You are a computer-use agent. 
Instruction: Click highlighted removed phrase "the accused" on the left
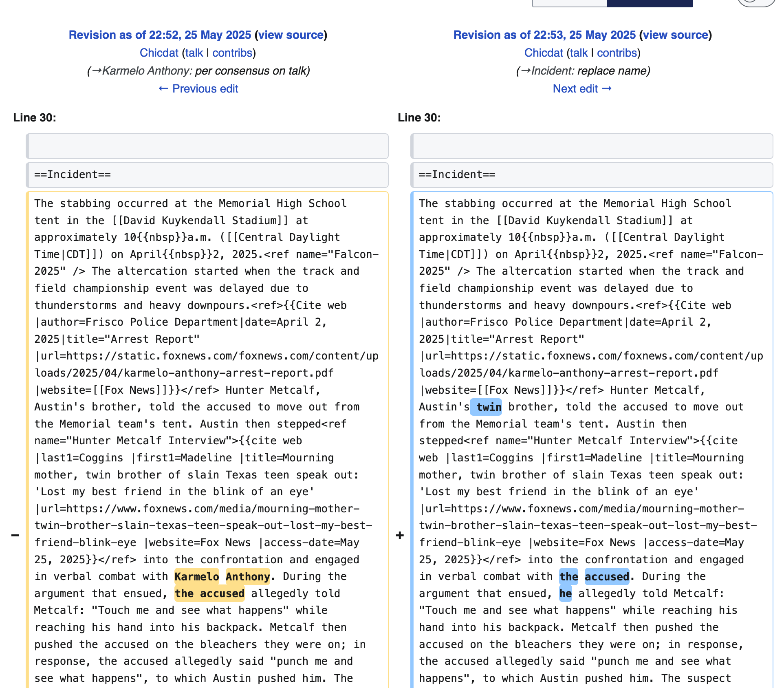(209, 594)
